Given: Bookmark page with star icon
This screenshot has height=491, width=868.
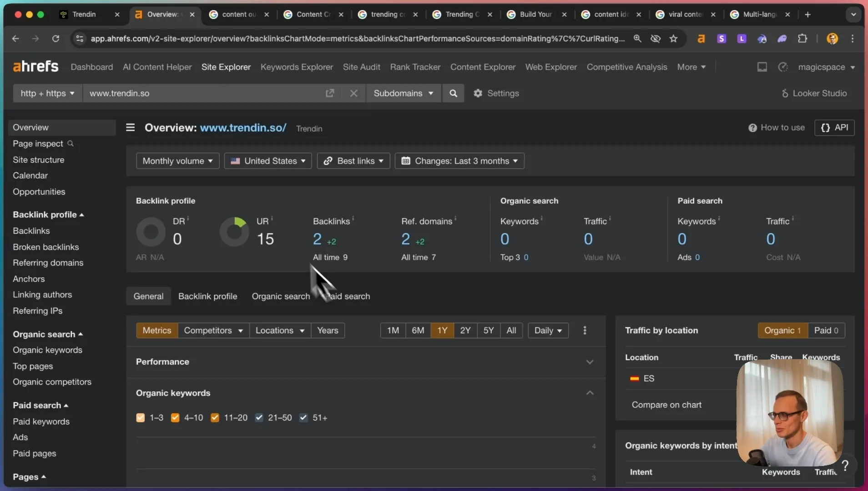Looking at the screenshot, I should 674,39.
